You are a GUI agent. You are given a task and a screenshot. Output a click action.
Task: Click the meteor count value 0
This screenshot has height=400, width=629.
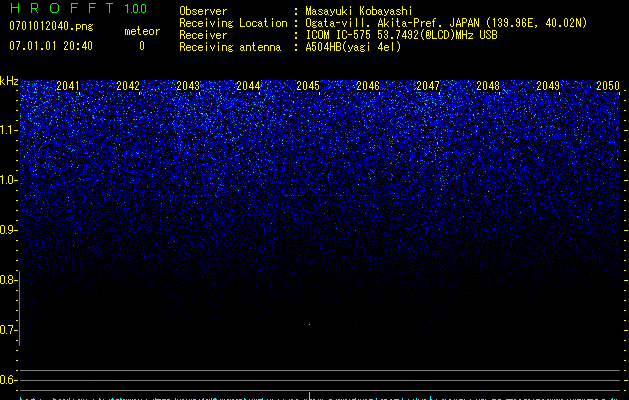pyautogui.click(x=142, y=46)
